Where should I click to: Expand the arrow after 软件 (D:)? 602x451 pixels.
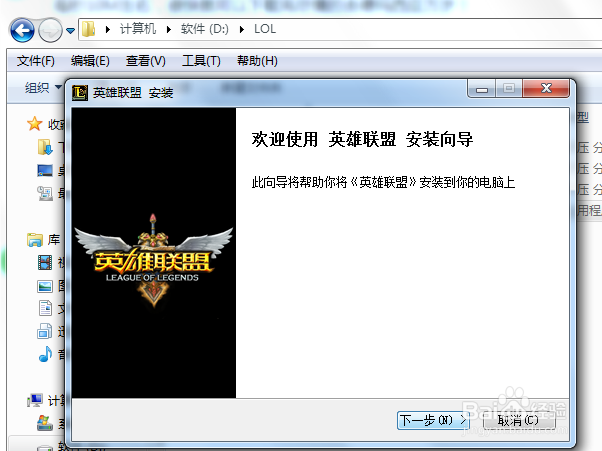tap(241, 30)
